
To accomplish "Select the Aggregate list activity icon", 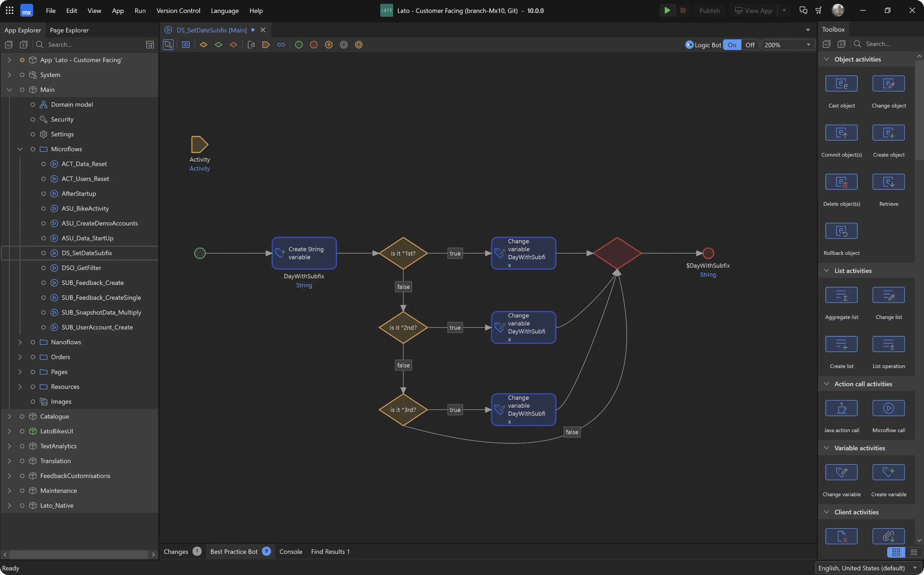I will click(x=841, y=295).
